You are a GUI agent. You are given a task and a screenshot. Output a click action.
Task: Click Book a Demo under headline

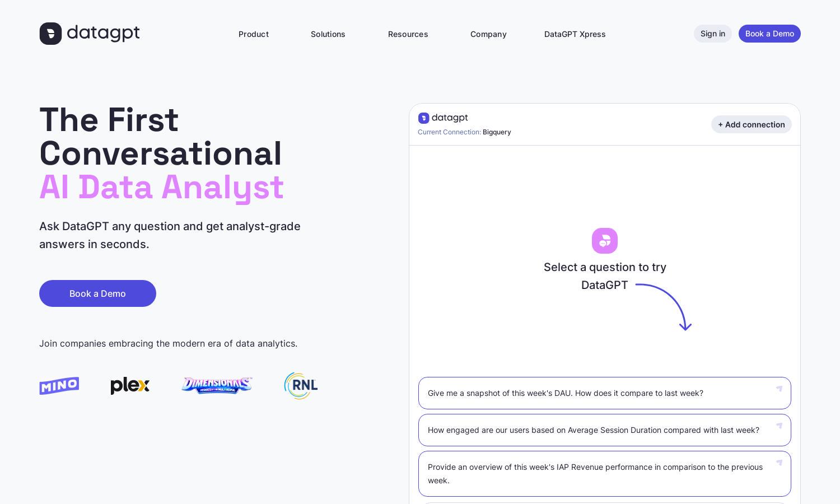[x=97, y=293]
